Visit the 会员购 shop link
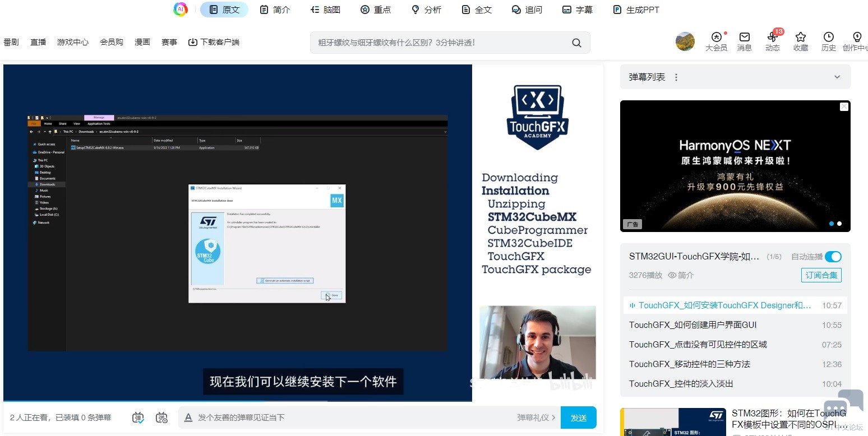 pos(112,42)
